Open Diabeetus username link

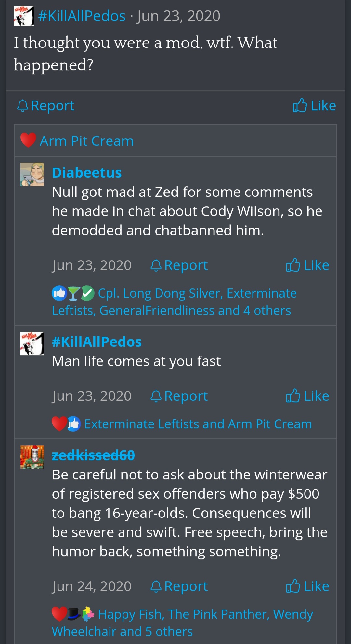87,173
